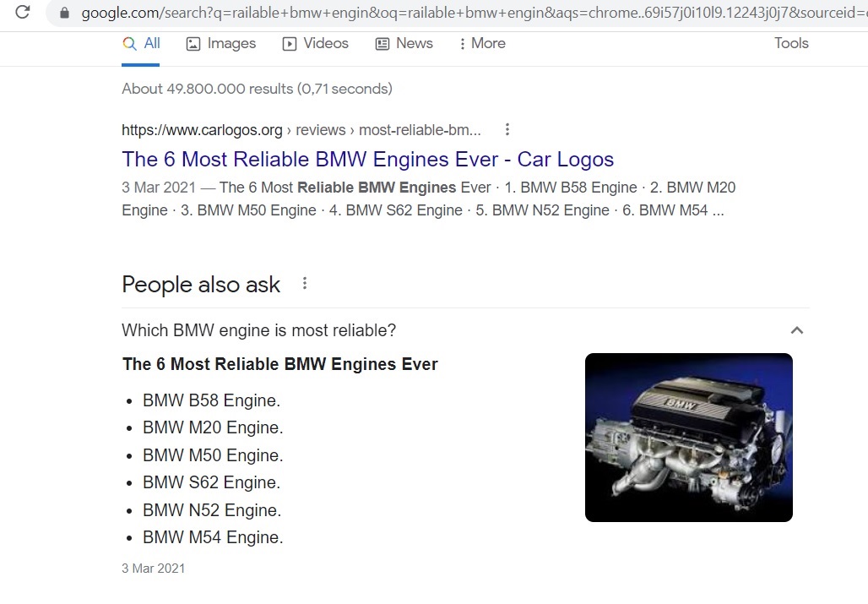
Task: Expand the More search categories menu
Action: (x=481, y=43)
